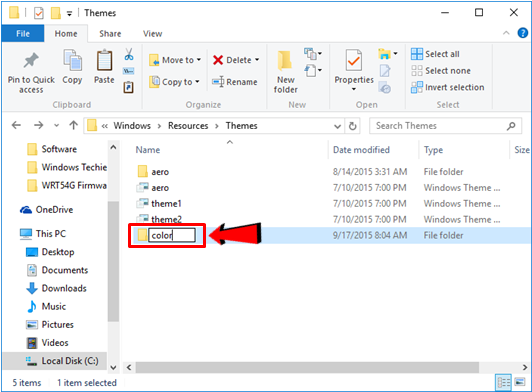Create a New folder from ribbon

[x=286, y=72]
